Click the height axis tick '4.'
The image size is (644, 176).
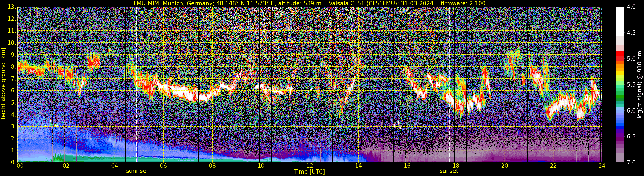click(x=13, y=114)
